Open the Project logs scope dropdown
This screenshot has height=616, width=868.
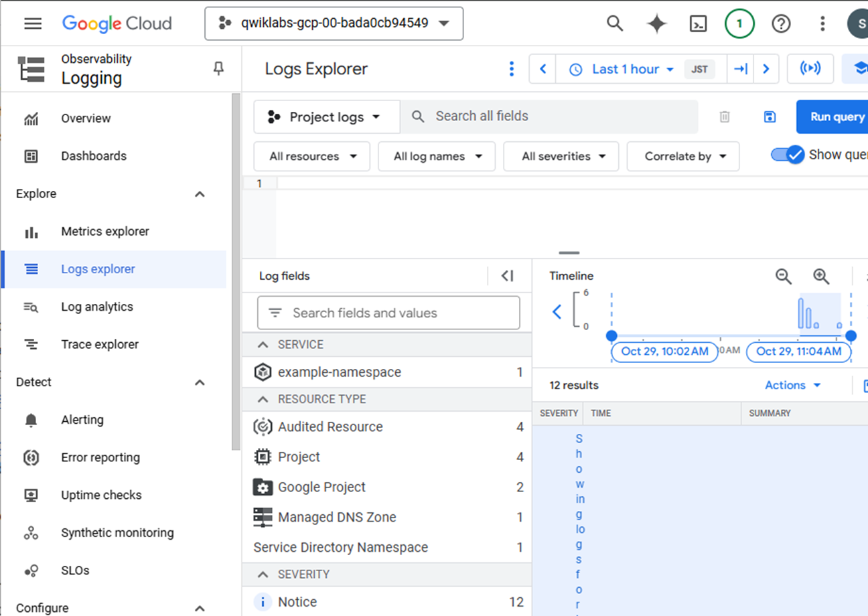[327, 117]
